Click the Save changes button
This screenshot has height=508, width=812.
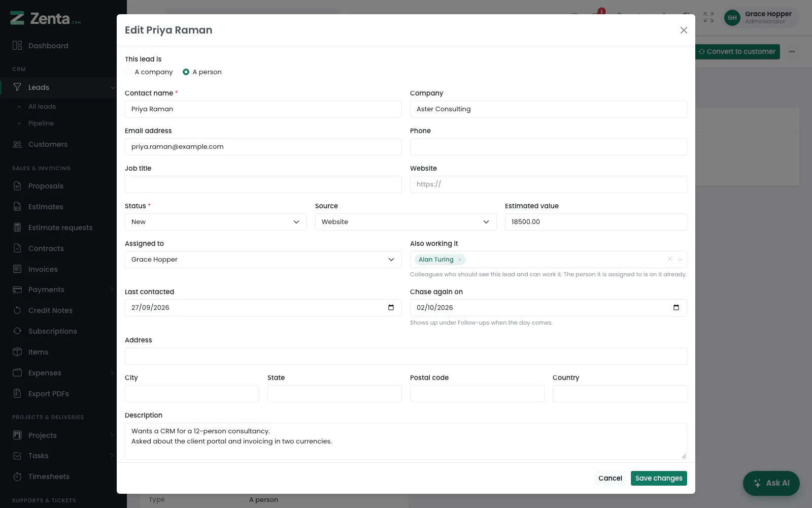[659, 478]
